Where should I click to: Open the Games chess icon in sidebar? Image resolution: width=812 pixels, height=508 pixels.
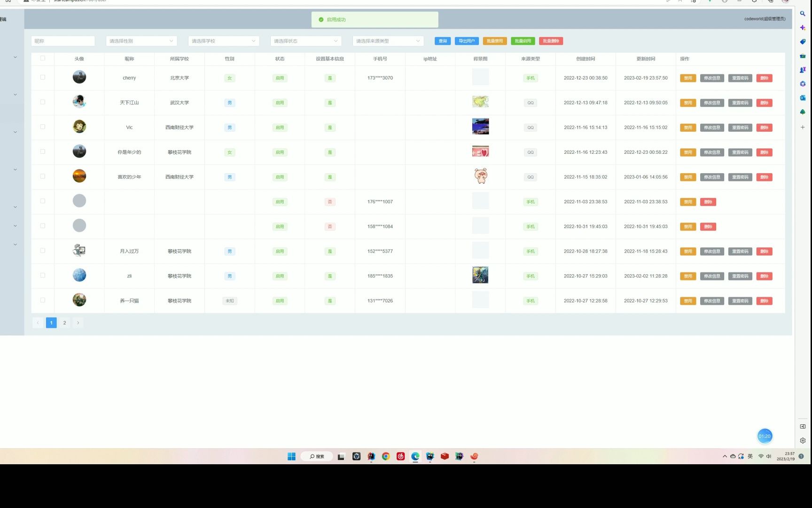tap(803, 70)
